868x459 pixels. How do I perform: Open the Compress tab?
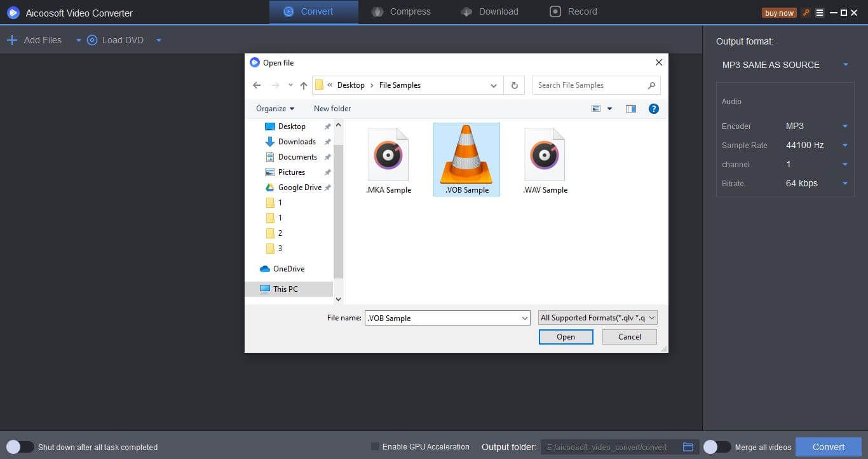pyautogui.click(x=401, y=12)
